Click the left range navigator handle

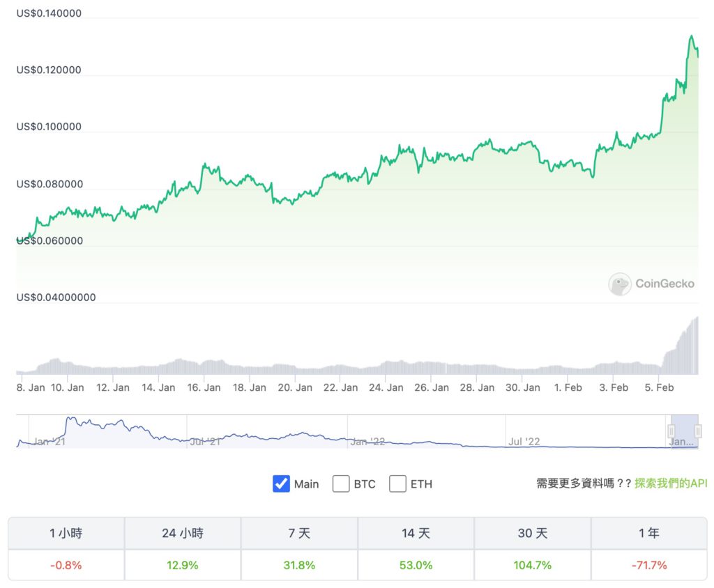point(671,431)
